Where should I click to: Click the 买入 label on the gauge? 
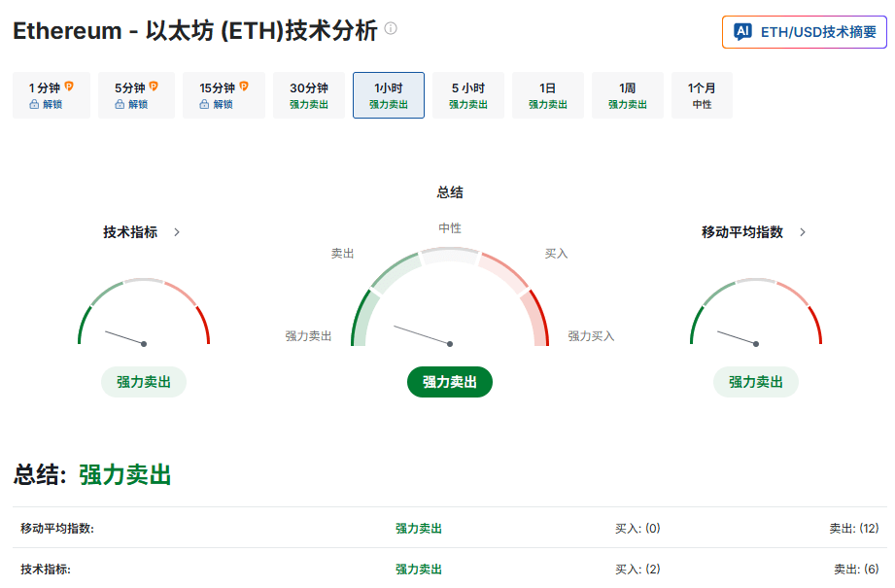[556, 254]
